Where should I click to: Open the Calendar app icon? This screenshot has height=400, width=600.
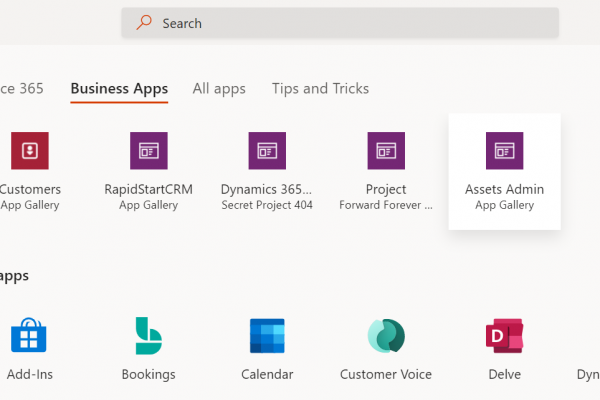tap(267, 336)
